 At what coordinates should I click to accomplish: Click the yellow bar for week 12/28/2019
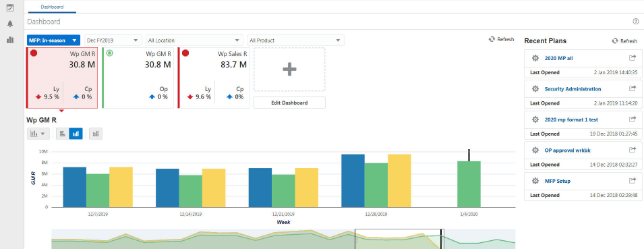point(399,180)
